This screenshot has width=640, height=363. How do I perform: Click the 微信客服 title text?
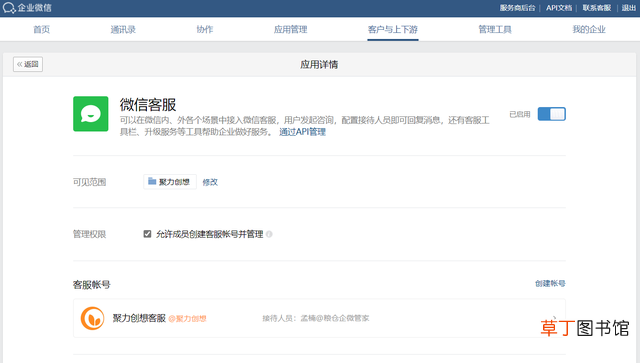pos(148,105)
